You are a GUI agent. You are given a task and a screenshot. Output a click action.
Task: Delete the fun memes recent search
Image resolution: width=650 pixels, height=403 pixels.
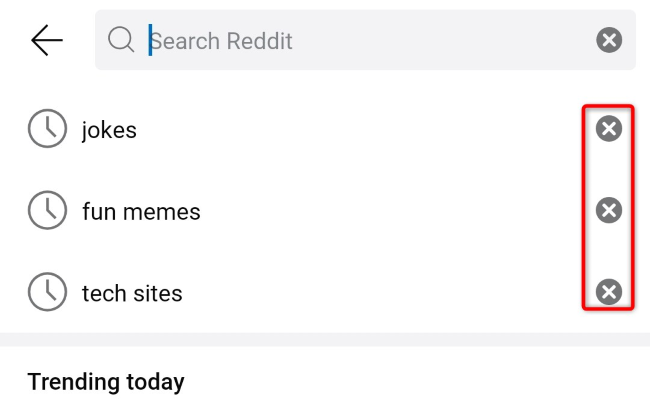click(x=608, y=210)
